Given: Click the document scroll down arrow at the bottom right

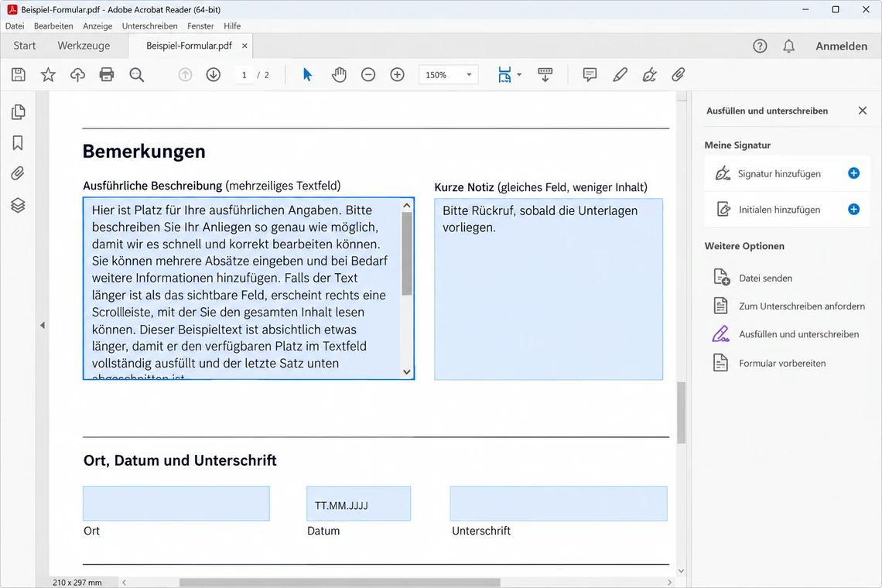Looking at the screenshot, I should 681,570.
